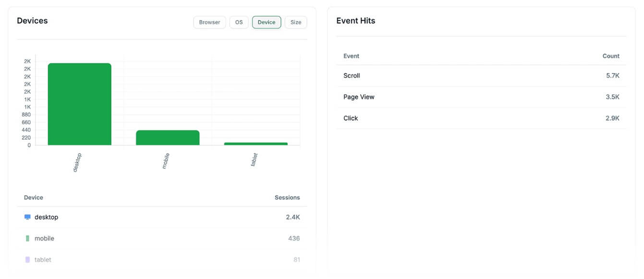Select the Device tab
This screenshot has height=279, width=644.
click(x=267, y=22)
